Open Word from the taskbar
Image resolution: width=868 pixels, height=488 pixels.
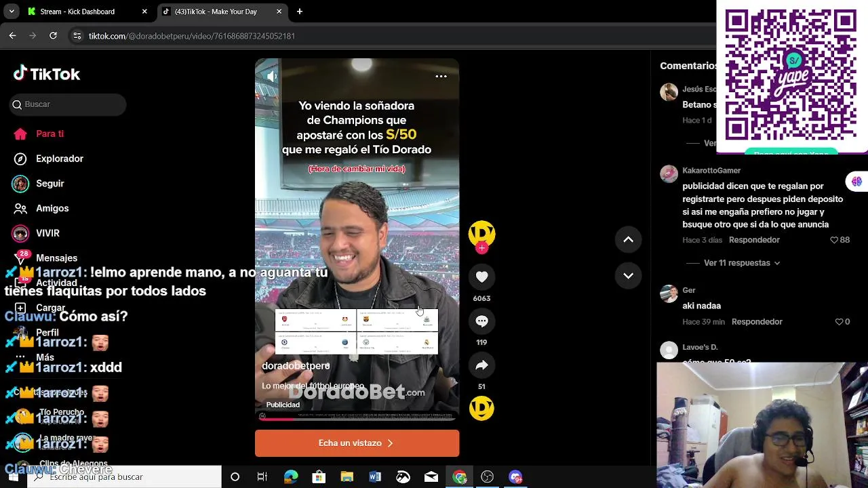coord(375,477)
